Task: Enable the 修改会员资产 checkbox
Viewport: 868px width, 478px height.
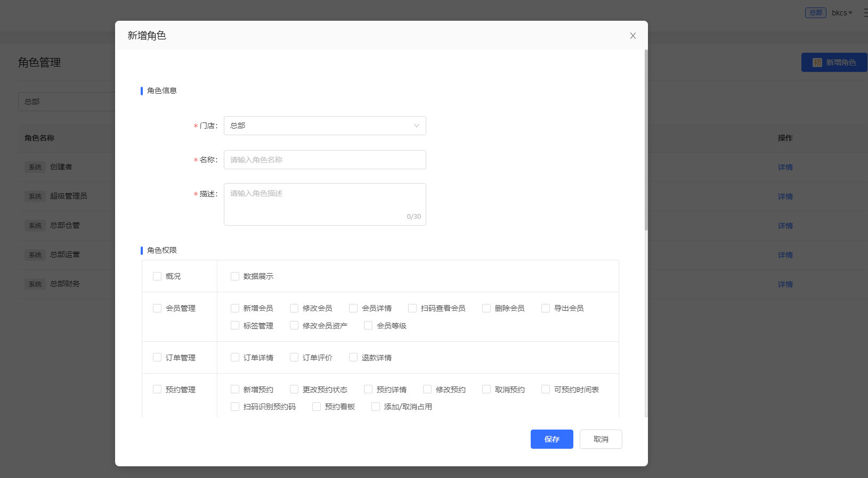Action: pyautogui.click(x=294, y=325)
